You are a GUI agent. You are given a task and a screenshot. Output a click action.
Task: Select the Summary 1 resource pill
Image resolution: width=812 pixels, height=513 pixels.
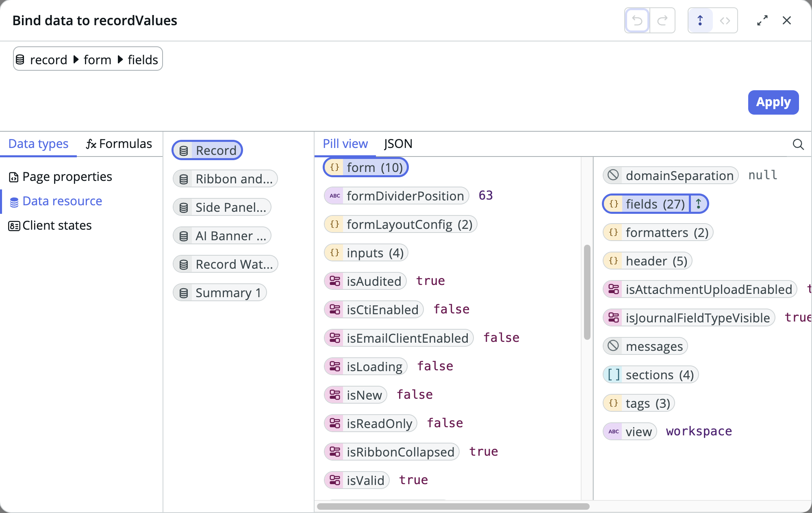(x=220, y=293)
